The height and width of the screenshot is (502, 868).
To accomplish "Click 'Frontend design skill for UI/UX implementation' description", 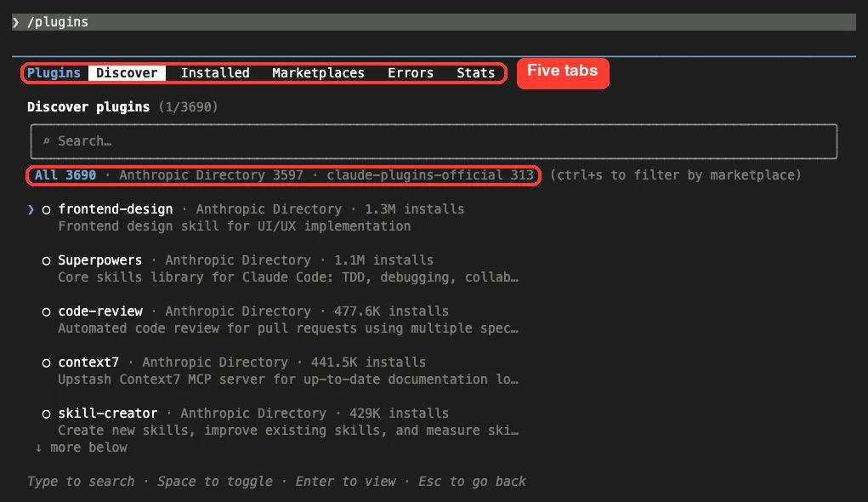I will (234, 226).
